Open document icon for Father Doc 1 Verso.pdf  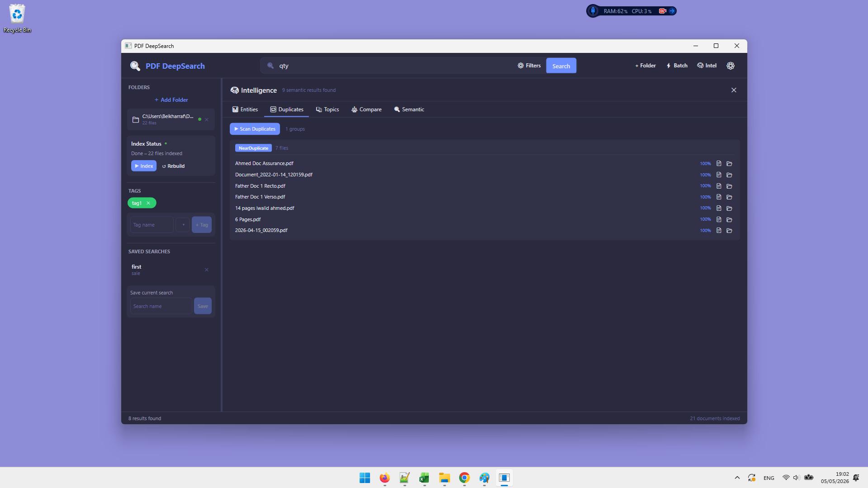point(719,197)
